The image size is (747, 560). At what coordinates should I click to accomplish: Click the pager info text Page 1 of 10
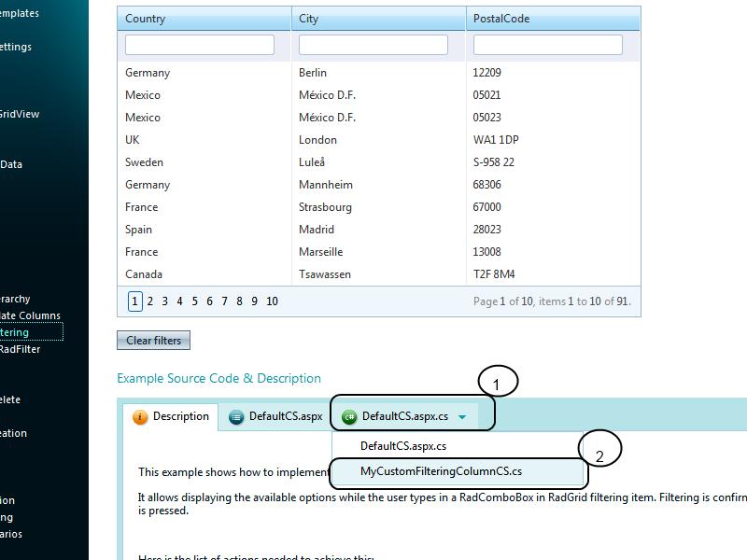point(503,301)
